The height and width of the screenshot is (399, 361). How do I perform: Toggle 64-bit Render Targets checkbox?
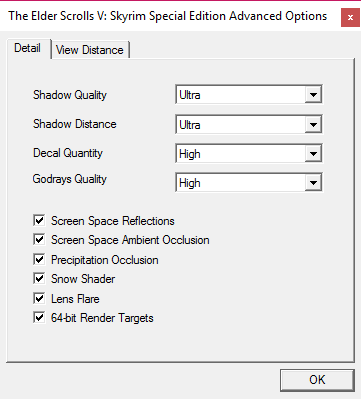[x=39, y=317]
